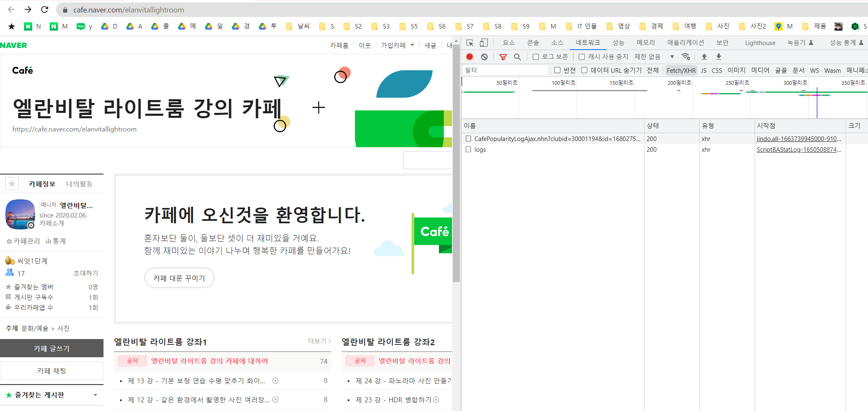Export HAR file with the download arrow
This screenshot has height=411, width=868.
click(719, 57)
